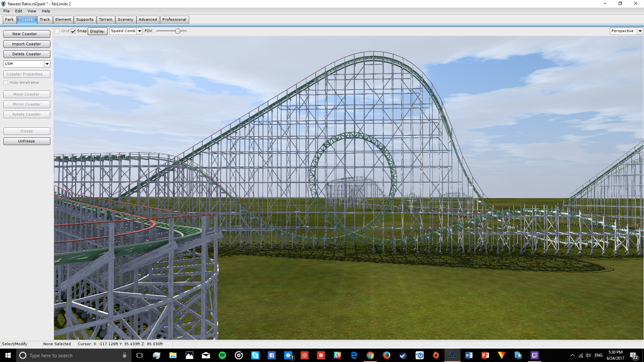
Task: Open the Edit menu
Action: [x=18, y=11]
